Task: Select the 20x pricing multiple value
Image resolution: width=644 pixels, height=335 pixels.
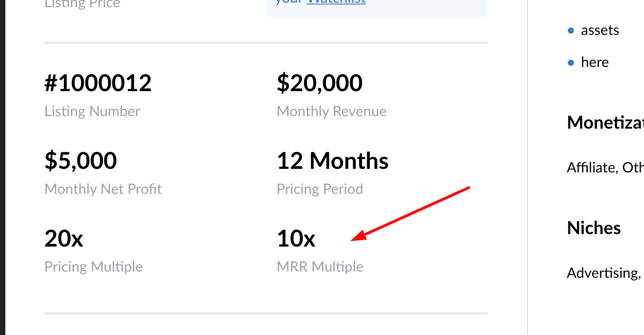Action: [64, 239]
